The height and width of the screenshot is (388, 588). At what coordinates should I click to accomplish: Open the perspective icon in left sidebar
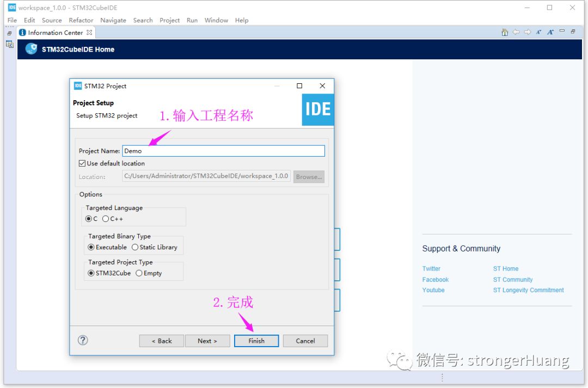click(10, 44)
